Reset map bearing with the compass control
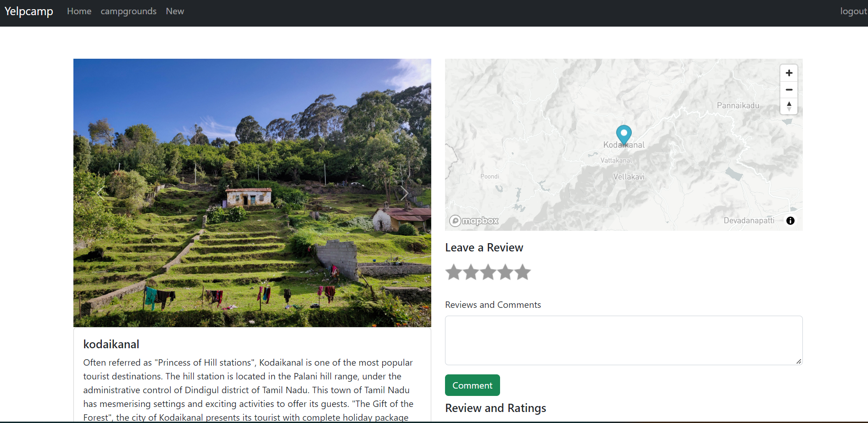The height and width of the screenshot is (423, 868). [x=789, y=106]
